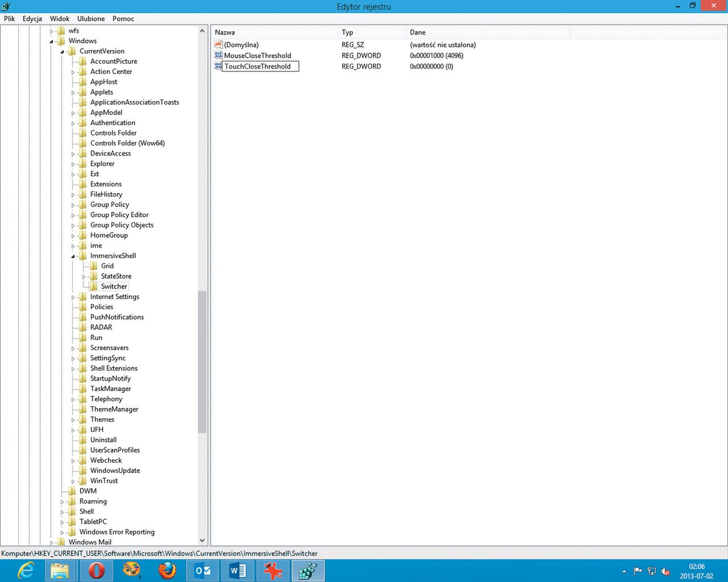Screen dimensions: 728x582
Task: Select the Roaming key
Action: pyautogui.click(x=93, y=501)
